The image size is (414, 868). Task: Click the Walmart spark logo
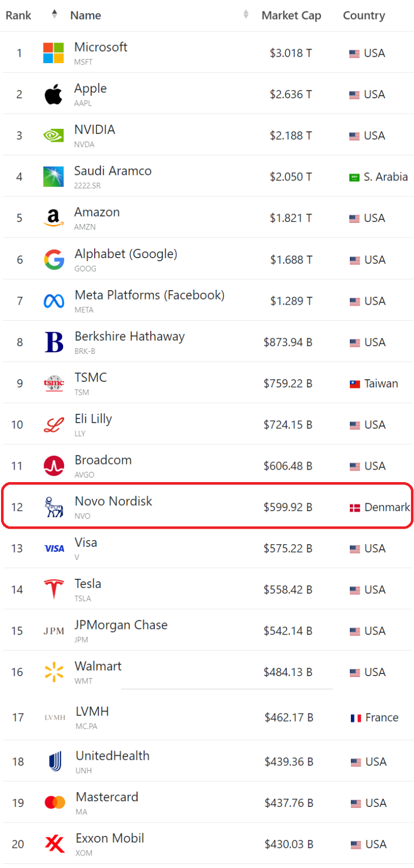click(54, 672)
